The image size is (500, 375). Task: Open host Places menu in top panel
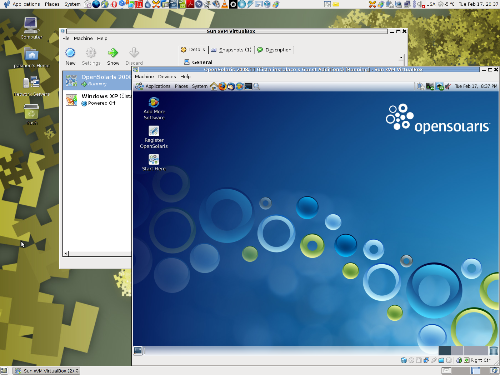pyautogui.click(x=52, y=4)
